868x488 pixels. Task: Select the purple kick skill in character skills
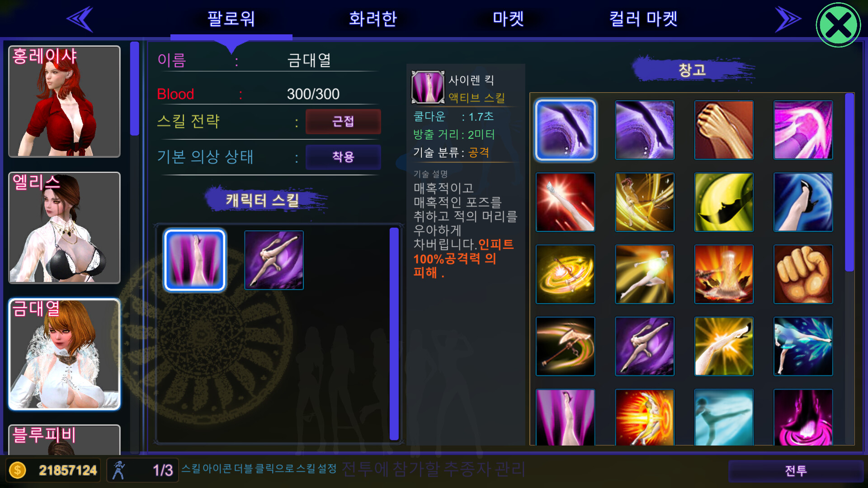pyautogui.click(x=274, y=260)
